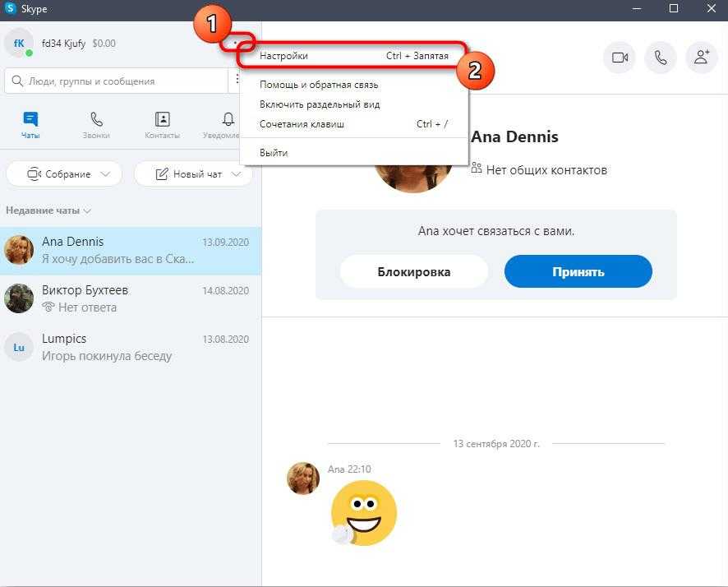Switch to the Calls tab
This screenshot has width=728, height=587.
coord(96,125)
